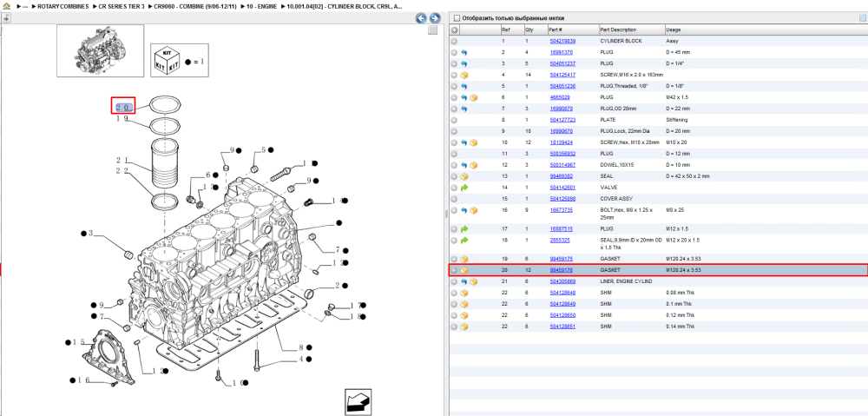Select circle for GASKET 99459176 row
Screen dimensions: 868x416
(454, 270)
